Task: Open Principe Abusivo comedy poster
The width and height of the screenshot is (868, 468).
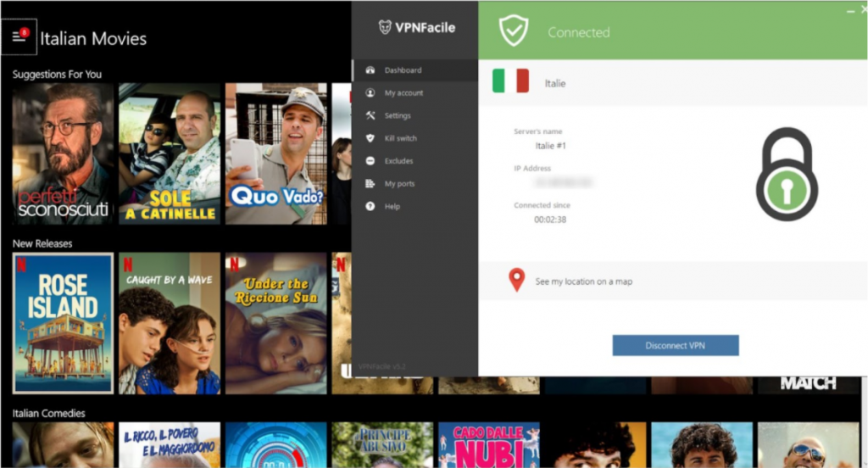Action: tap(382, 445)
